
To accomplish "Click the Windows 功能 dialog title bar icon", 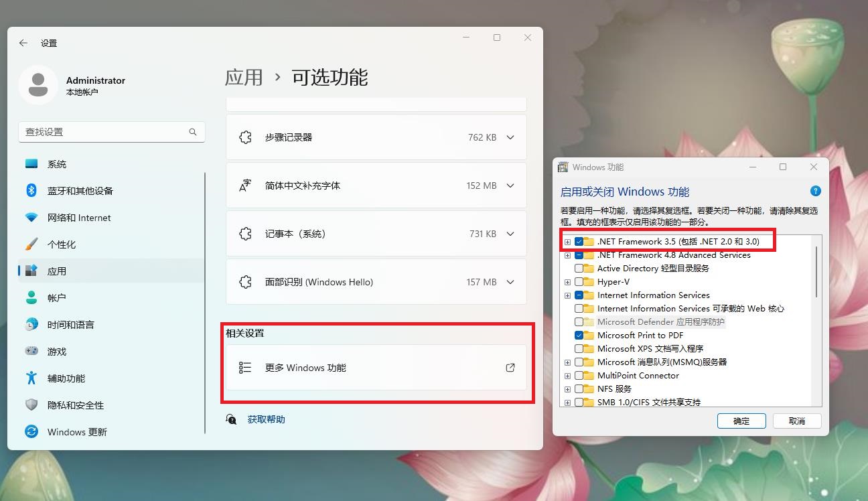I will coord(563,167).
